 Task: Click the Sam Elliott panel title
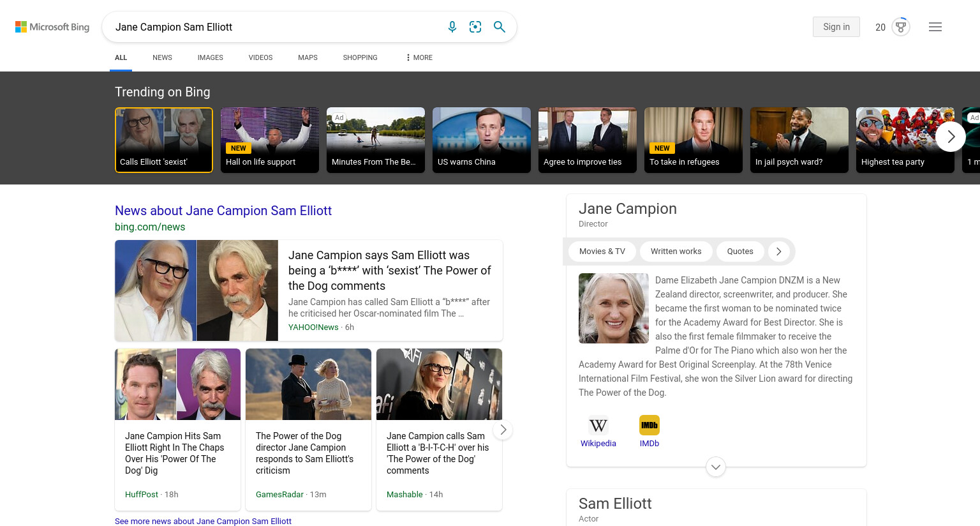point(615,504)
